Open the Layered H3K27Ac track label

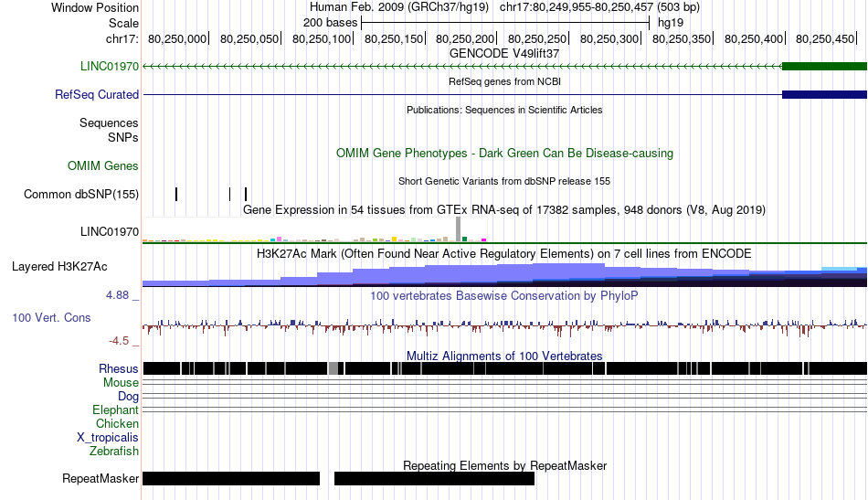point(59,266)
